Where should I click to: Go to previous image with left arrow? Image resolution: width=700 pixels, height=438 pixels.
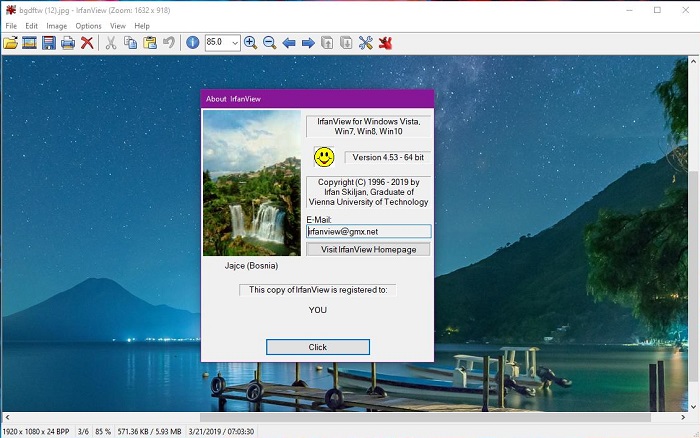289,43
